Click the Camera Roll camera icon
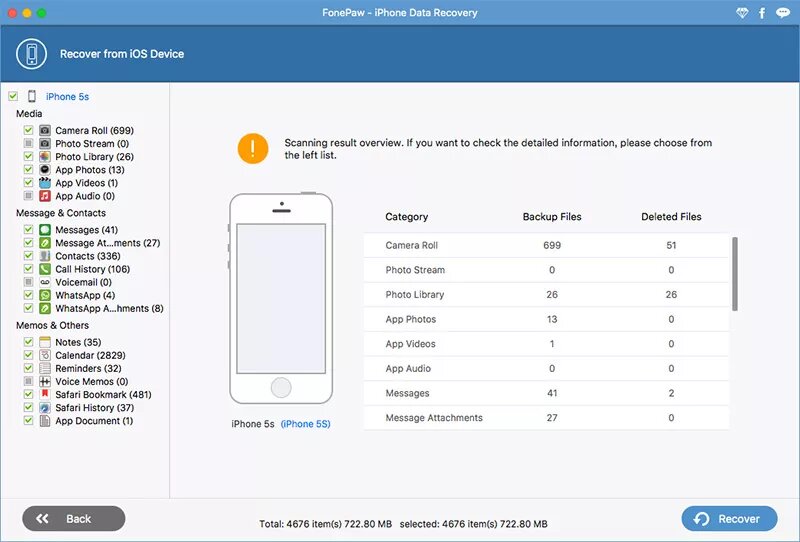800x542 pixels. (x=45, y=130)
